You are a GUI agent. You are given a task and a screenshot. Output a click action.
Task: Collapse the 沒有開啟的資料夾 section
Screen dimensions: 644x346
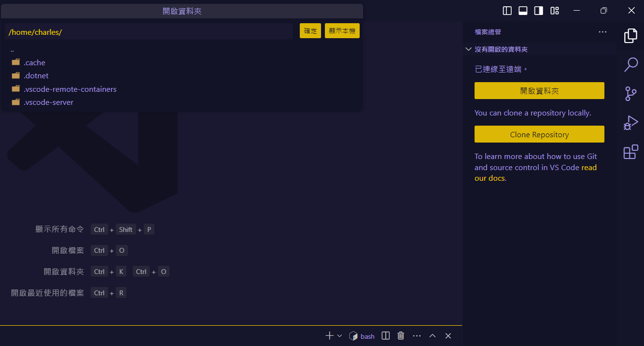point(468,49)
